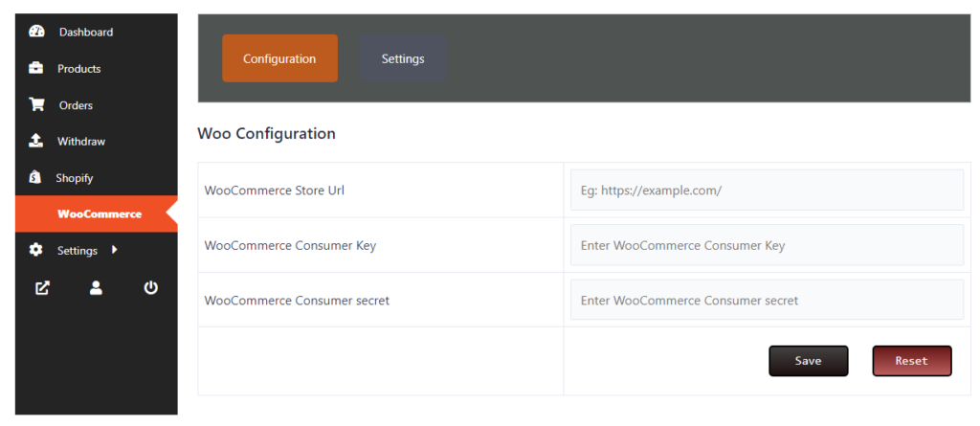Screen dimensions: 980x426
Task: Focus the WooCommerce Store Url input field
Action: (x=767, y=191)
